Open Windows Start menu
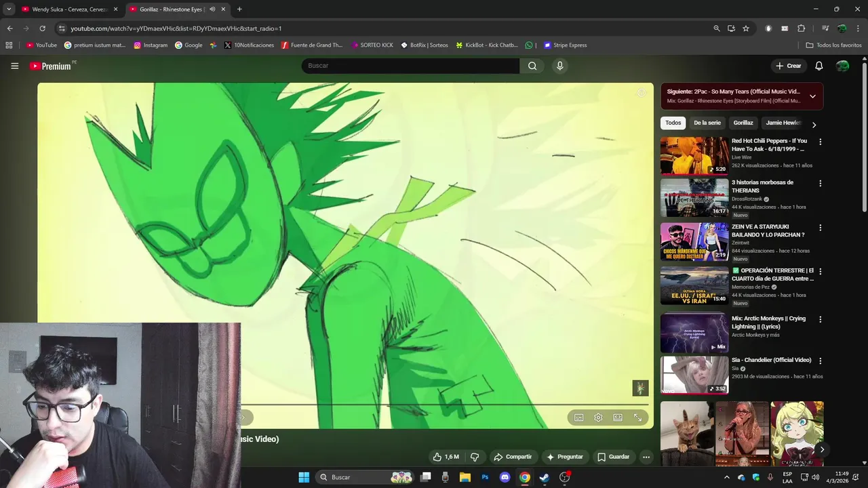 (x=304, y=477)
